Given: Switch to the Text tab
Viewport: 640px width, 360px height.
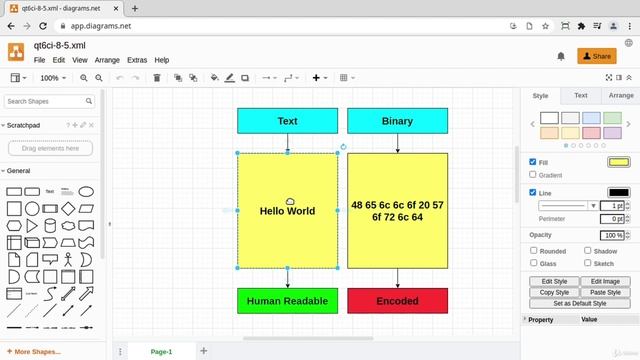Looking at the screenshot, I should point(580,95).
